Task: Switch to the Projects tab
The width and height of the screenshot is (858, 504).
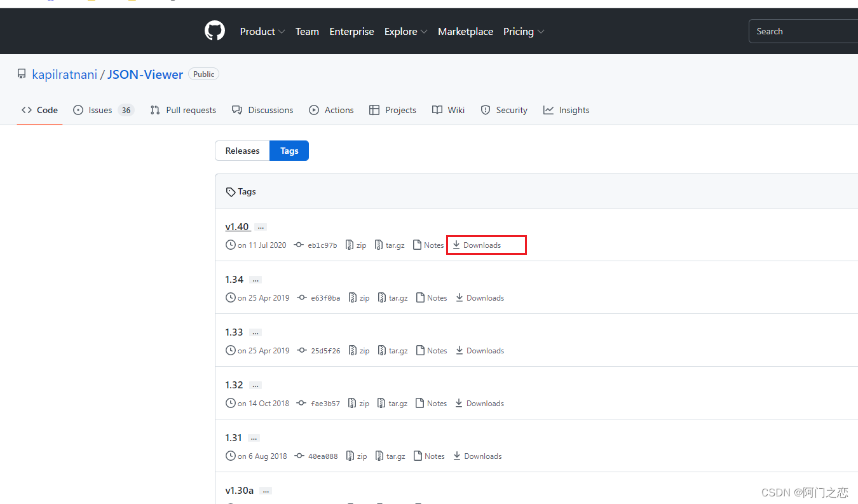Action: click(393, 110)
